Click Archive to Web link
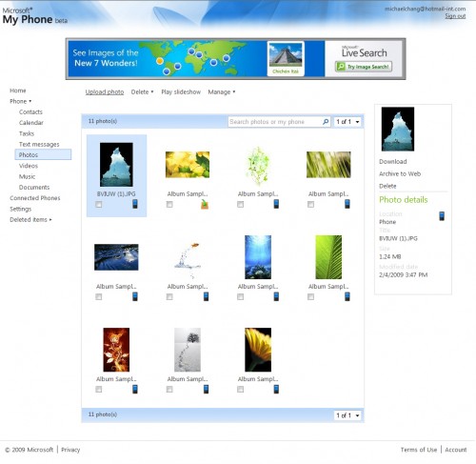 pos(400,173)
